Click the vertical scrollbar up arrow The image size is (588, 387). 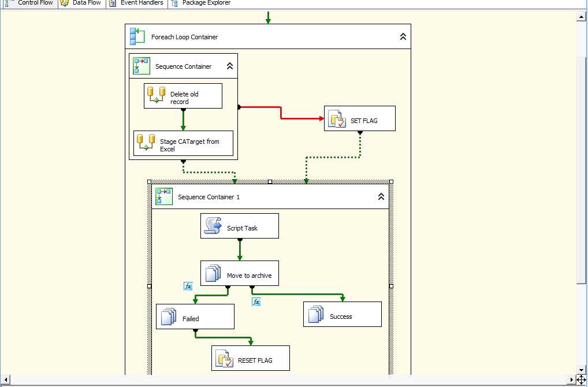click(x=581, y=16)
